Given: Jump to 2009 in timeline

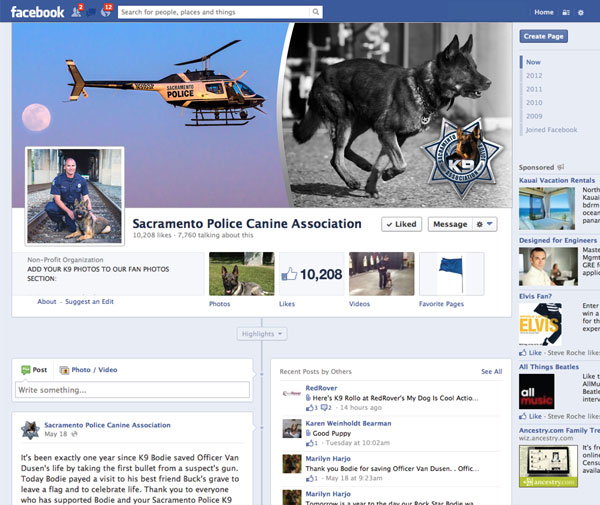Looking at the screenshot, I should [534, 116].
